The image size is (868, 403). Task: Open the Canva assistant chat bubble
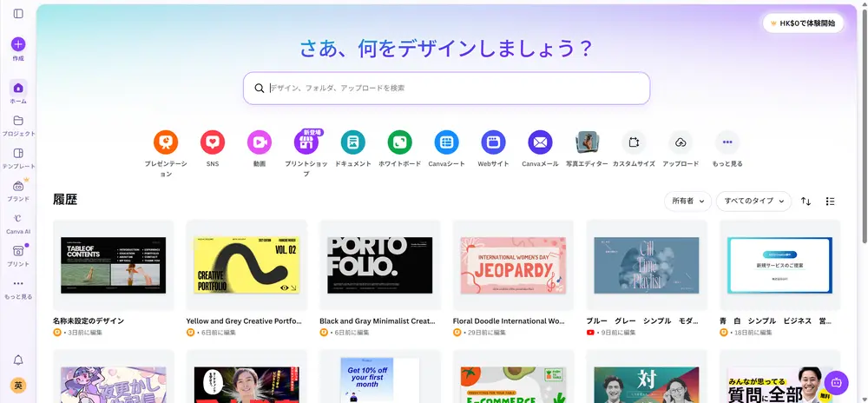coord(837,382)
